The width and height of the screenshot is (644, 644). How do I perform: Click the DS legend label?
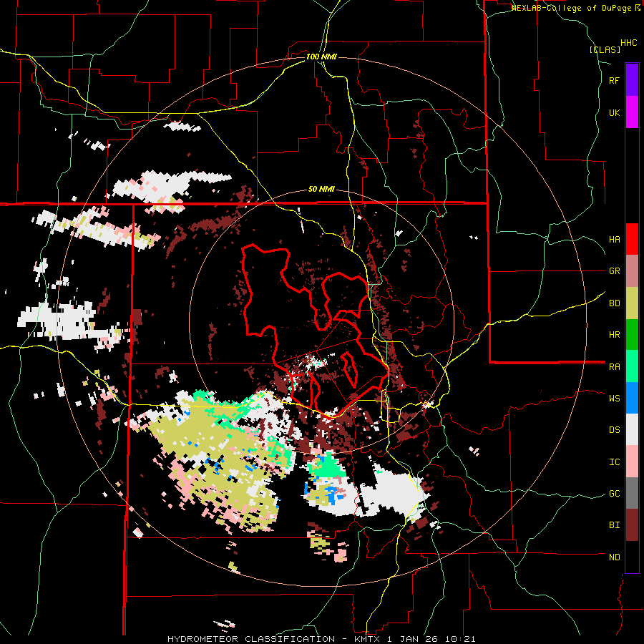614,429
